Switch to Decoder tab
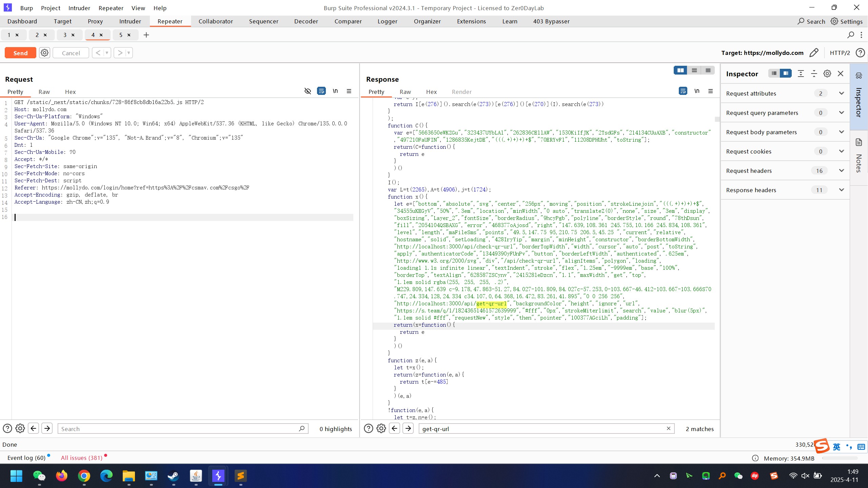This screenshot has width=868, height=488. pos(306,21)
